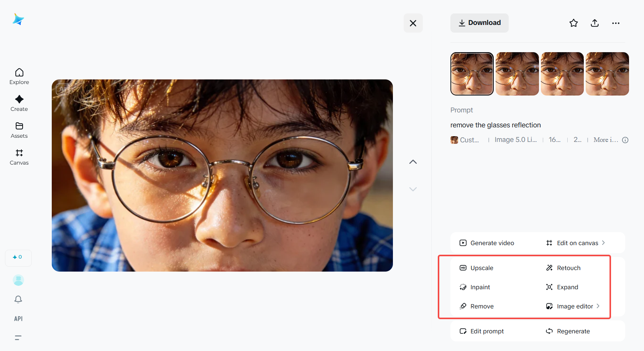Image resolution: width=644 pixels, height=351 pixels.
Task: Regenerate the image
Action: click(x=567, y=331)
